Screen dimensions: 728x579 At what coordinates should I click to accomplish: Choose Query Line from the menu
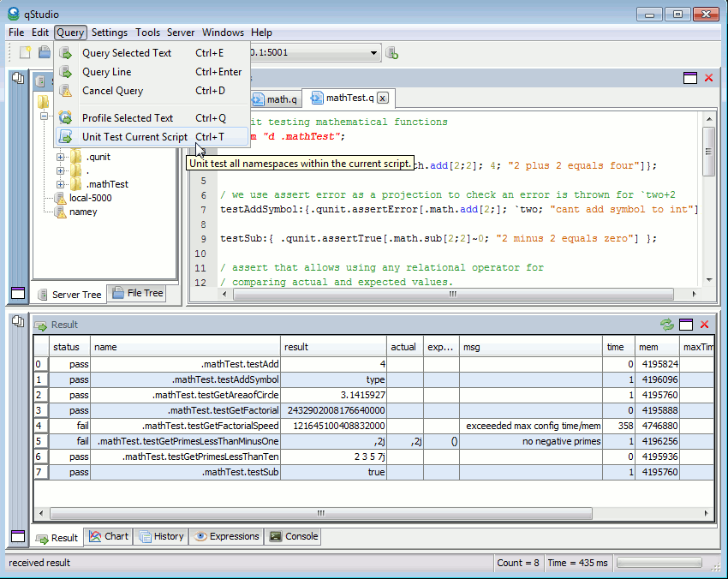(152, 72)
